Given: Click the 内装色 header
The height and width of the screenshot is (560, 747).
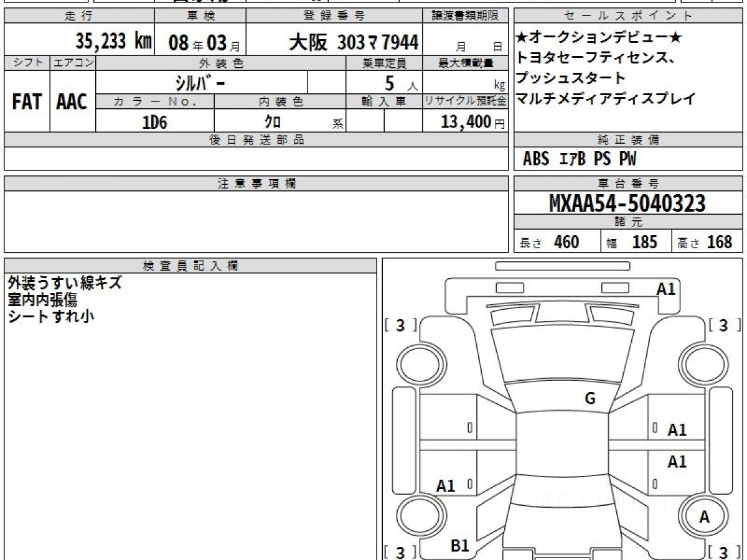Looking at the screenshot, I should click(x=280, y=101).
